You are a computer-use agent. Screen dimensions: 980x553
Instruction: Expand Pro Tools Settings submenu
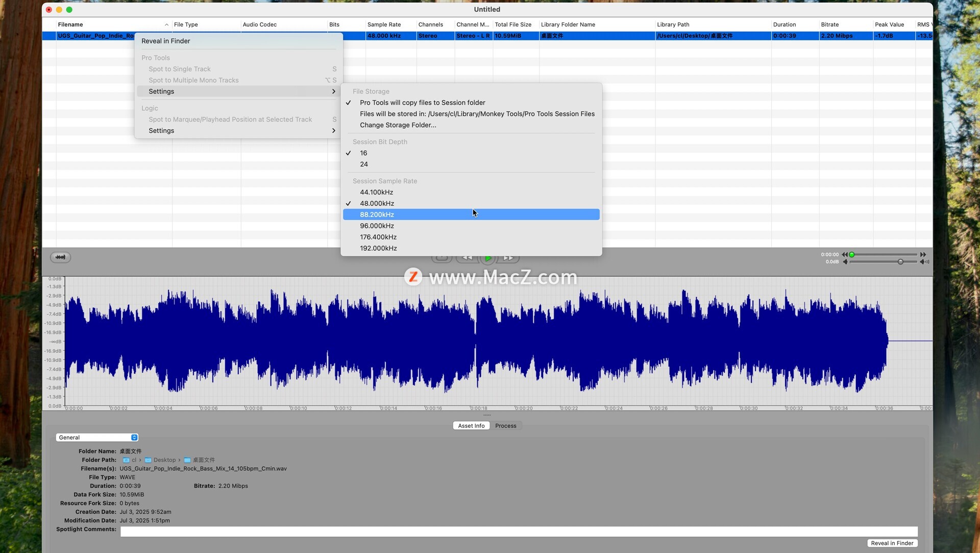[238, 91]
